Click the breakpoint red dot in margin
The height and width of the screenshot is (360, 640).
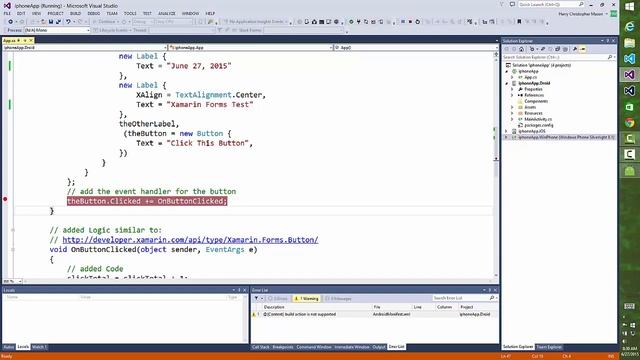pos(5,199)
